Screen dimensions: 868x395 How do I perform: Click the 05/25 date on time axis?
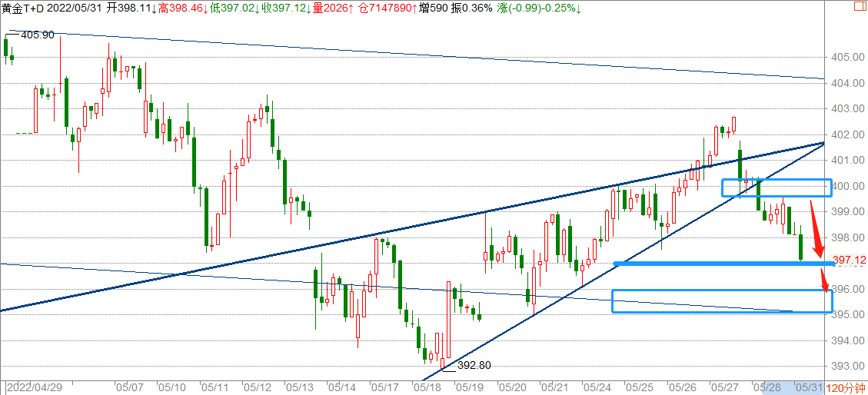639,388
